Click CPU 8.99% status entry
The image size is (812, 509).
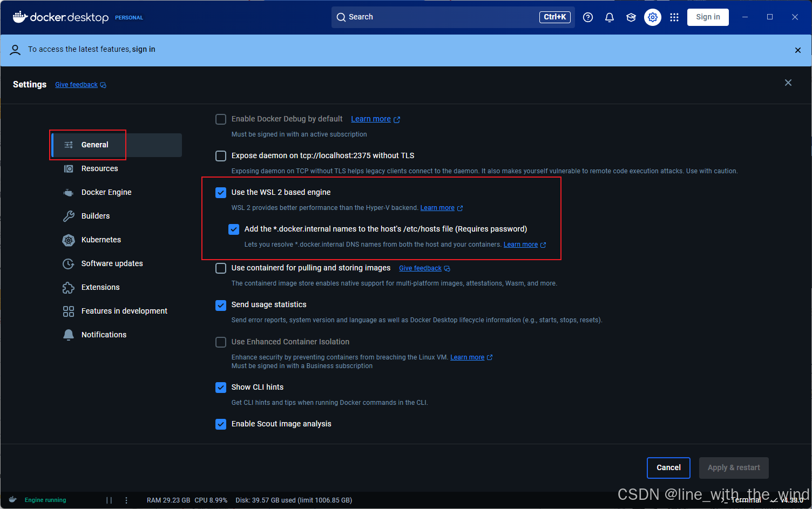(211, 500)
